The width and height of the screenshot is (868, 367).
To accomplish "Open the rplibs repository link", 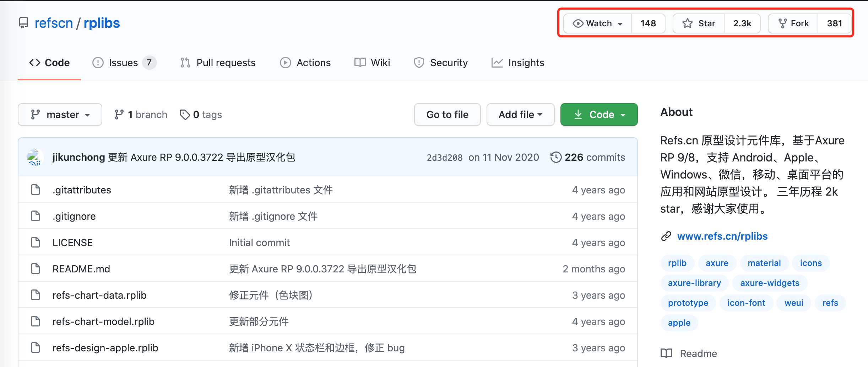I will pyautogui.click(x=102, y=23).
